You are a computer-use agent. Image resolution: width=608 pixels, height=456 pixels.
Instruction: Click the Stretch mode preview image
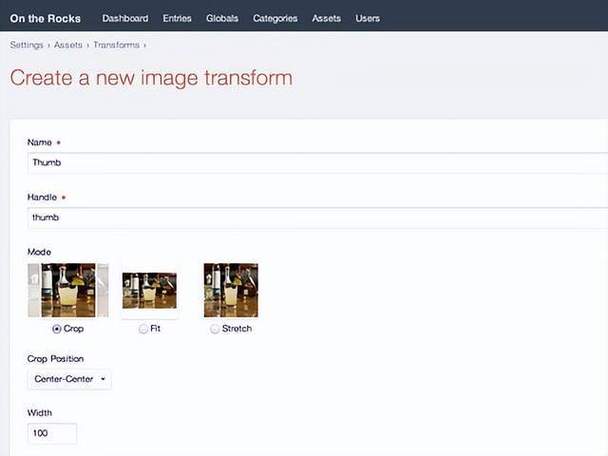click(231, 290)
